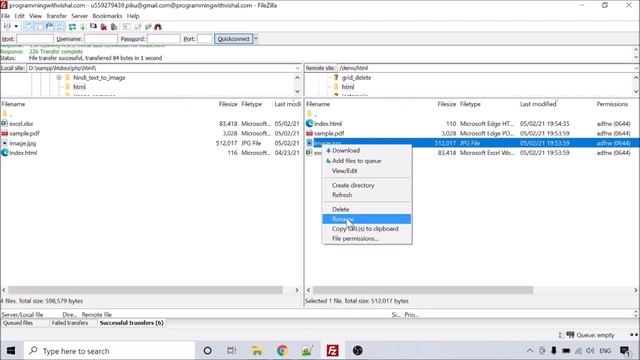Click the binoculars file search icon
This screenshot has height=360, width=640.
click(x=158, y=27)
